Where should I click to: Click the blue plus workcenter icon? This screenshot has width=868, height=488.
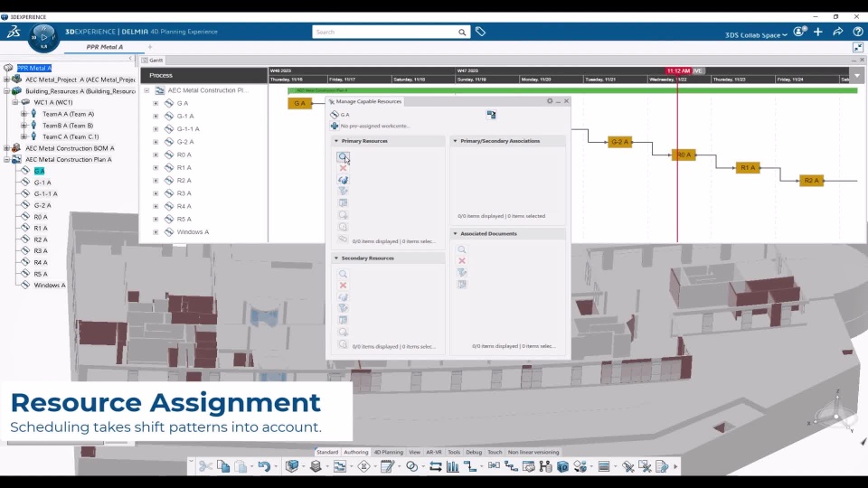pos(335,126)
